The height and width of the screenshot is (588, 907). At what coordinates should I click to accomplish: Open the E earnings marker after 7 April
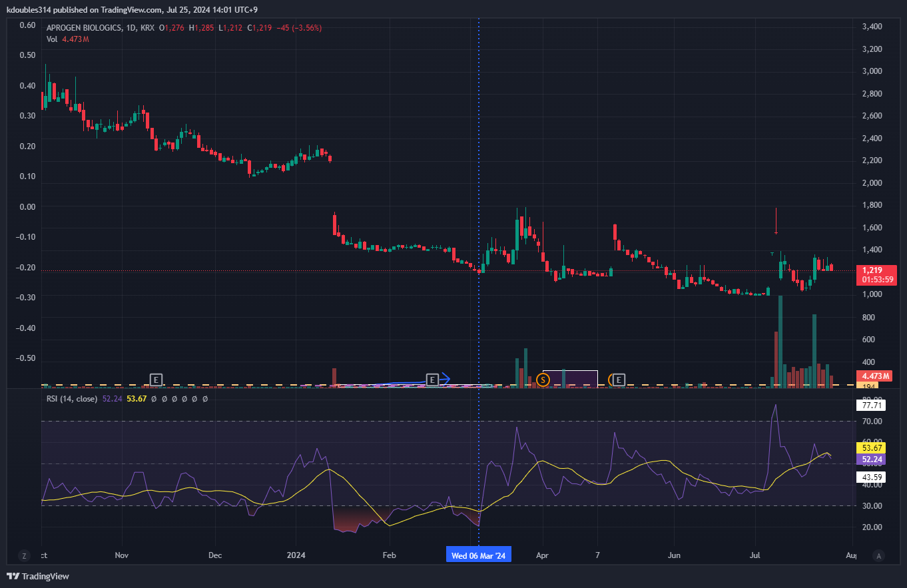(x=619, y=380)
